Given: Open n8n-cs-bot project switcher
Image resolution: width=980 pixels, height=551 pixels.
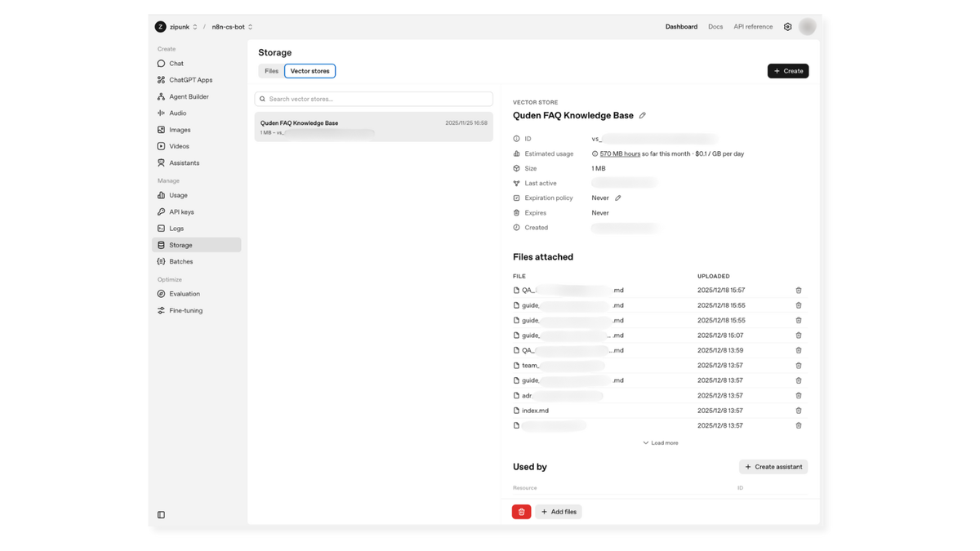Looking at the screenshot, I should point(233,27).
